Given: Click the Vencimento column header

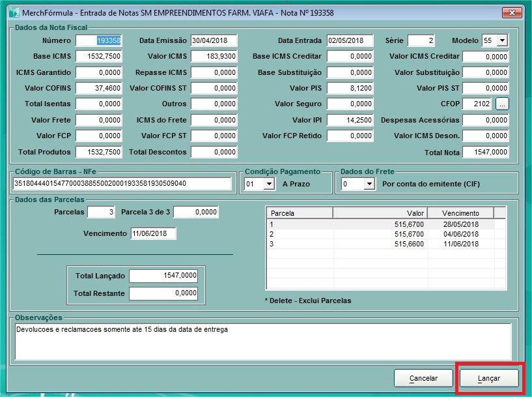Looking at the screenshot, I should pyautogui.click(x=460, y=213).
